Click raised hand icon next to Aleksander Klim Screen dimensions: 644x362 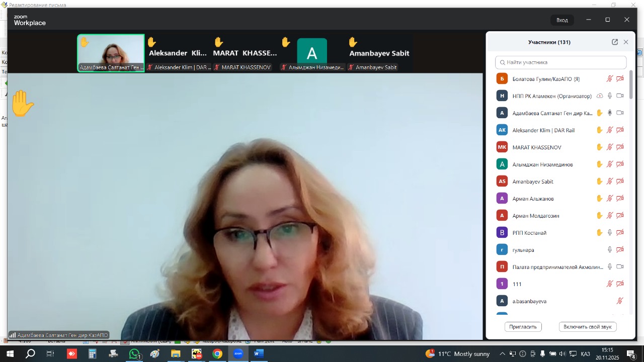point(600,130)
